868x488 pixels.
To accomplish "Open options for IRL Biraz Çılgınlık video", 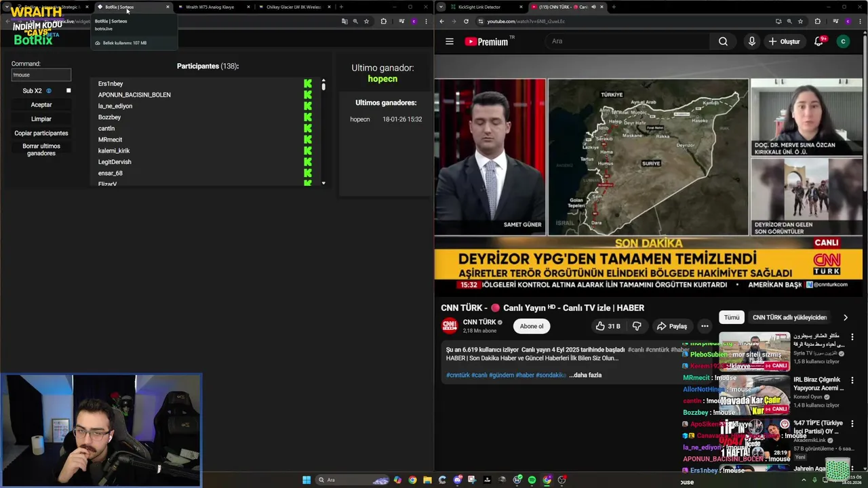I will pyautogui.click(x=852, y=380).
